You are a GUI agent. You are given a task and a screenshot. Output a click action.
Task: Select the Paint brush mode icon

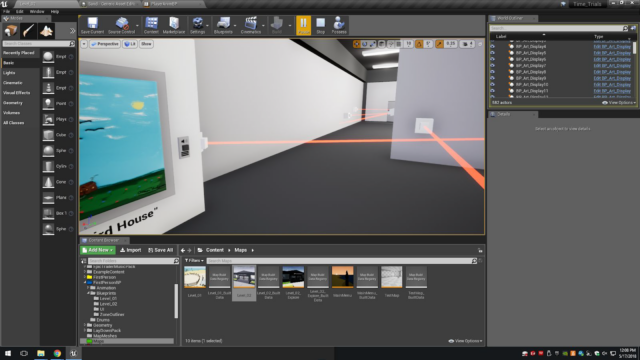pos(29,31)
